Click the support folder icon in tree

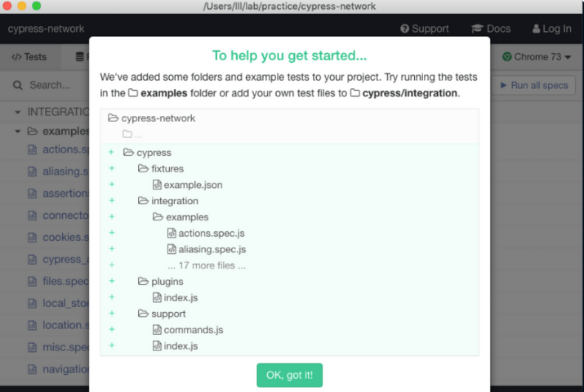point(143,314)
